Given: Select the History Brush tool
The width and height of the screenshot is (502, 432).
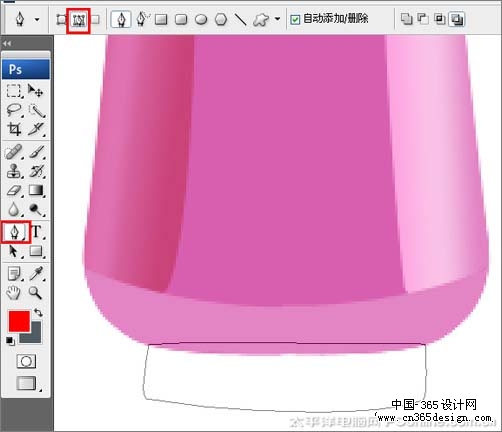Looking at the screenshot, I should 36,171.
